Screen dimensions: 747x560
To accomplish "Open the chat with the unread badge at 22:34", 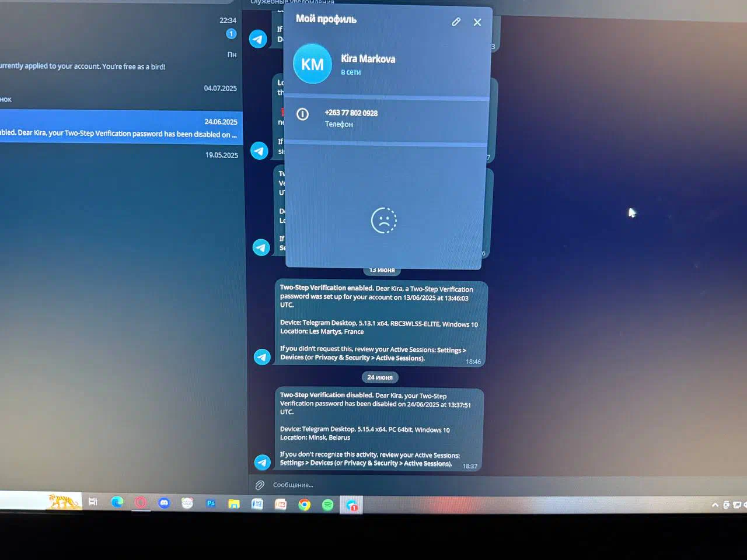I will click(x=121, y=27).
